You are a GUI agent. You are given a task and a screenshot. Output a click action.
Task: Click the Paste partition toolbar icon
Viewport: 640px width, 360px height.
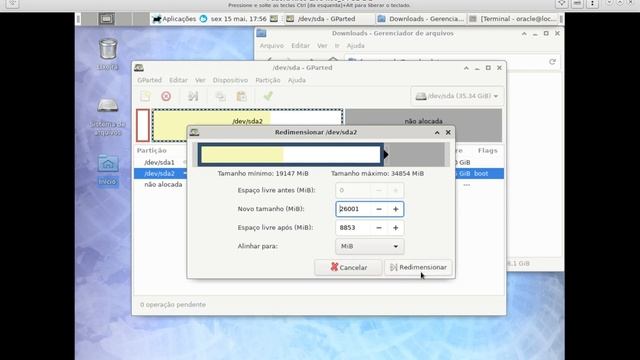[241, 96]
